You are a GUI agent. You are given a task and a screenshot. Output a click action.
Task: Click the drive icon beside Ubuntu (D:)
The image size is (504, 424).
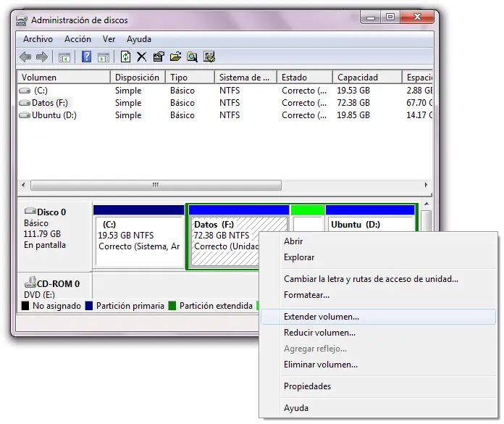click(25, 115)
